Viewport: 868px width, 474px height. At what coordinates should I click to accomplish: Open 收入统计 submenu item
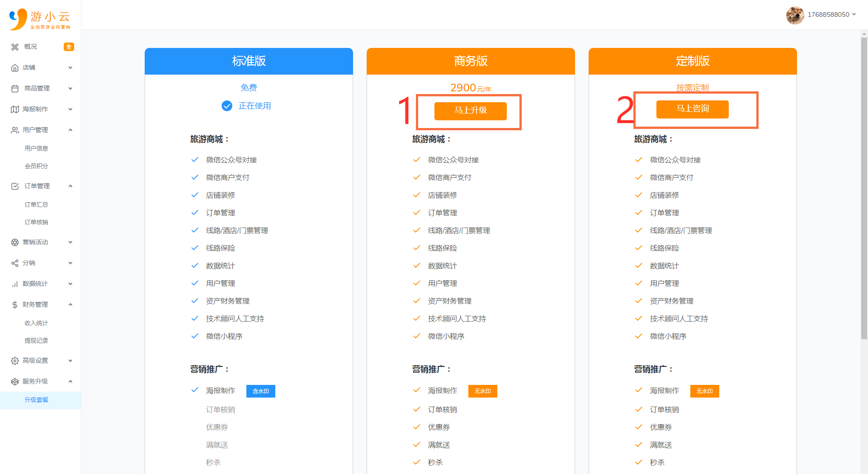coord(36,323)
